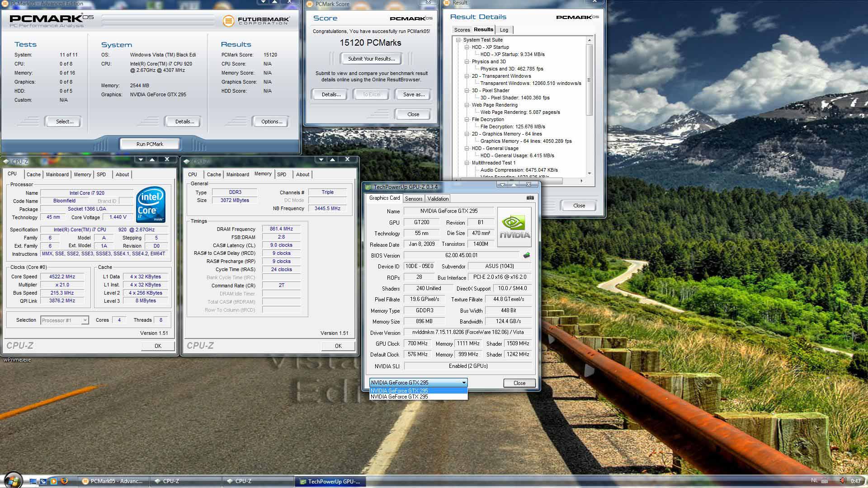Select the first NVIDIA GeForce GTX 295 list entry
The image size is (868, 488).
[x=418, y=390]
